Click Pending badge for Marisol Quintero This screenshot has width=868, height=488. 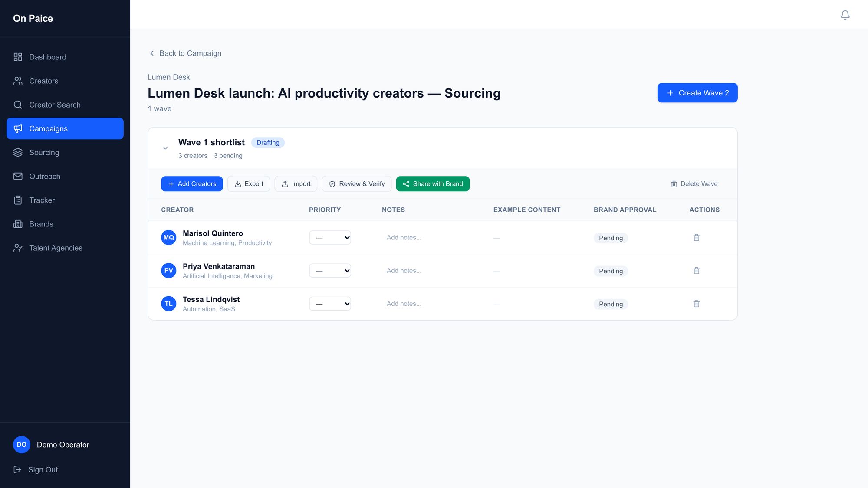click(x=611, y=238)
